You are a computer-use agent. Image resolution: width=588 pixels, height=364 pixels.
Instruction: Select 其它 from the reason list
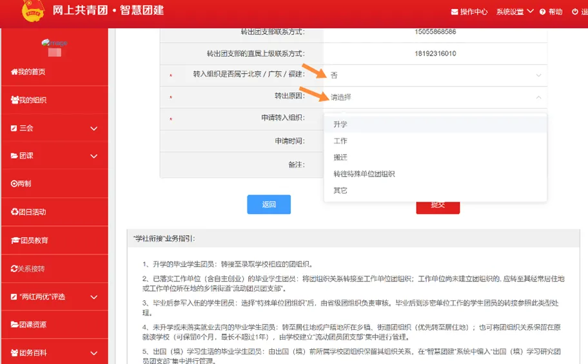[435, 191]
